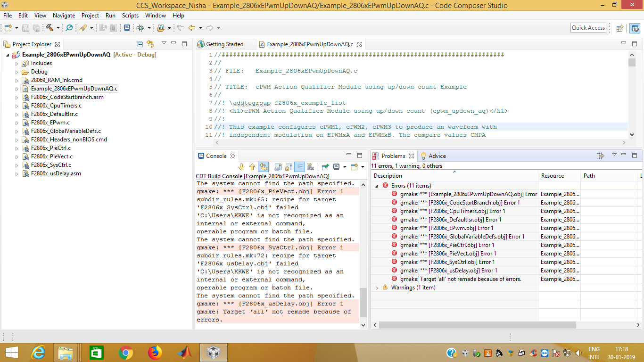The image size is (644, 362).
Task: Open MATLAB from the Windows taskbar
Action: 185,353
